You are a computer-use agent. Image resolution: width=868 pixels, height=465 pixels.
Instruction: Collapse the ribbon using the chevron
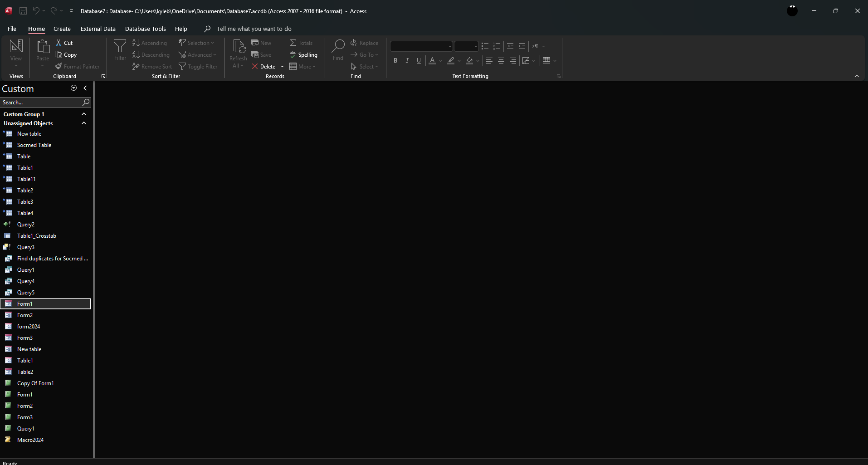[x=857, y=76]
